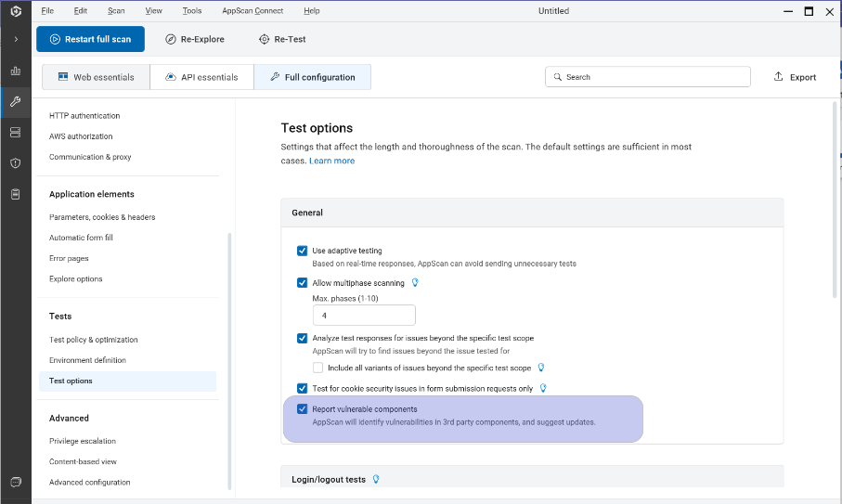Open Privilege escalation settings

(x=83, y=441)
